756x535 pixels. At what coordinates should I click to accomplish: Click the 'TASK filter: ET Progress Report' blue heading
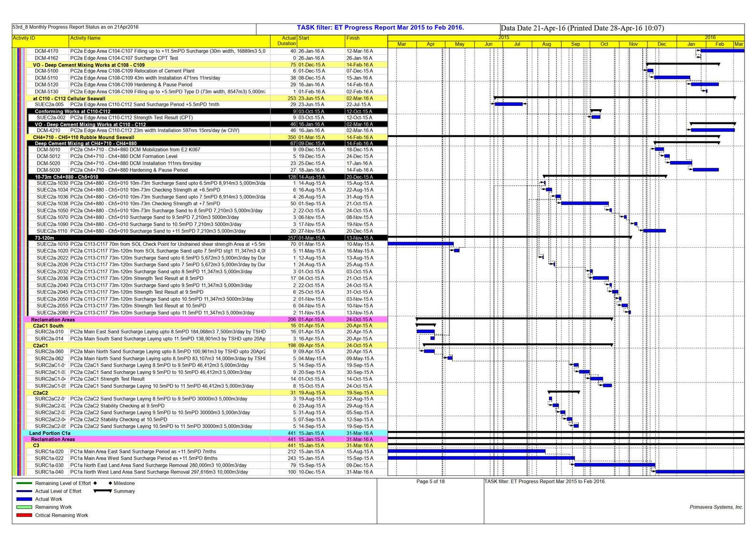coord(380,28)
